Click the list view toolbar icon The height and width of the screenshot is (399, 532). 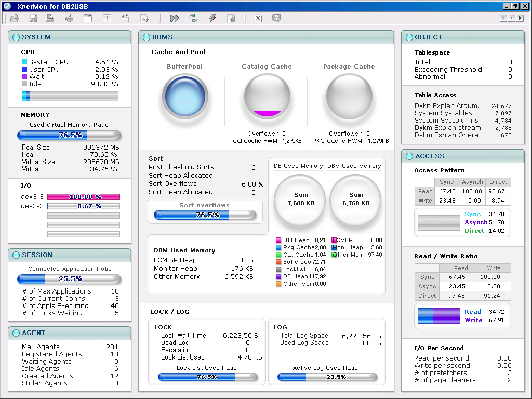[x=88, y=18]
